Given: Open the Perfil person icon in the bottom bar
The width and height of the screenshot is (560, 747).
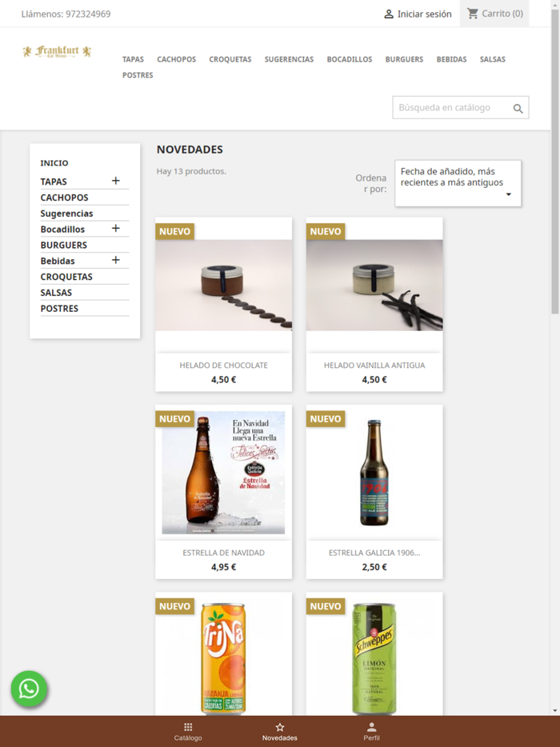Looking at the screenshot, I should (x=372, y=727).
